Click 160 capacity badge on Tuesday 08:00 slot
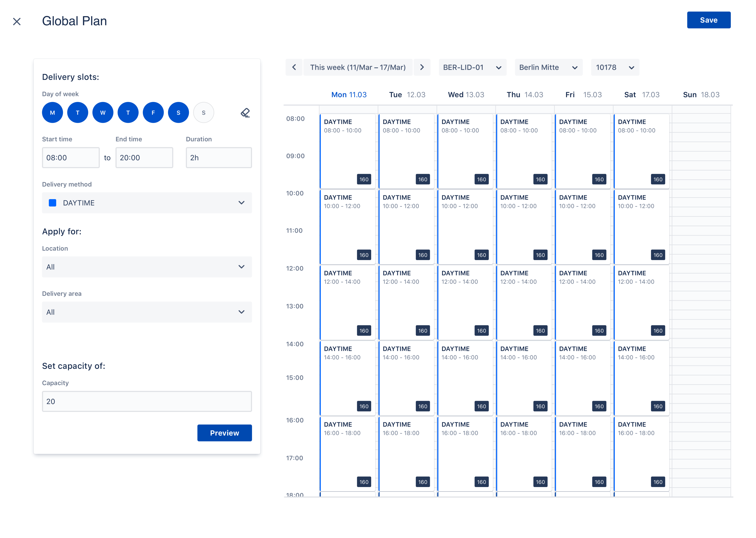 click(x=423, y=179)
